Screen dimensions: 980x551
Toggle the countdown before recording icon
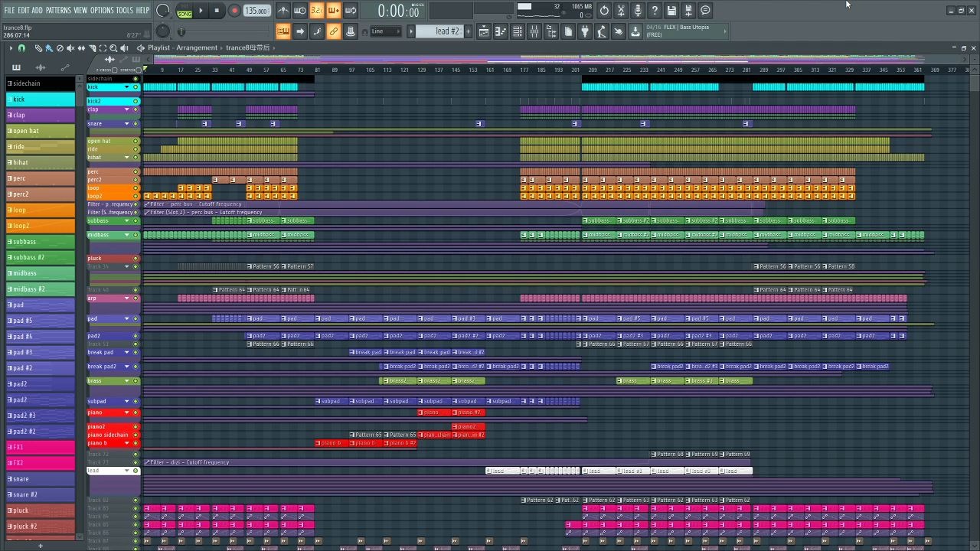pos(316,11)
